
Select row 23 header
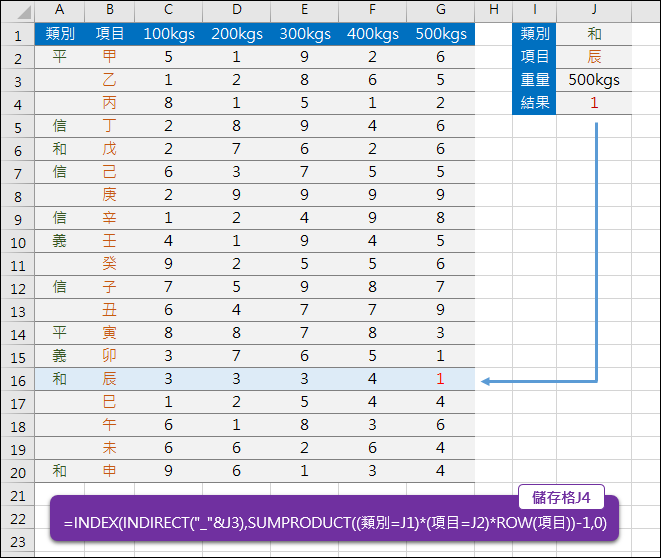pyautogui.click(x=18, y=541)
